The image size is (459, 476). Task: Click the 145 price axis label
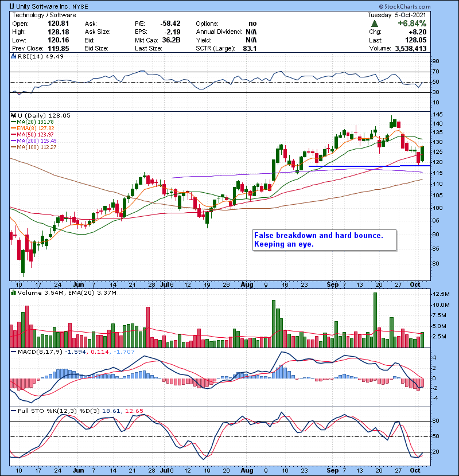438,115
